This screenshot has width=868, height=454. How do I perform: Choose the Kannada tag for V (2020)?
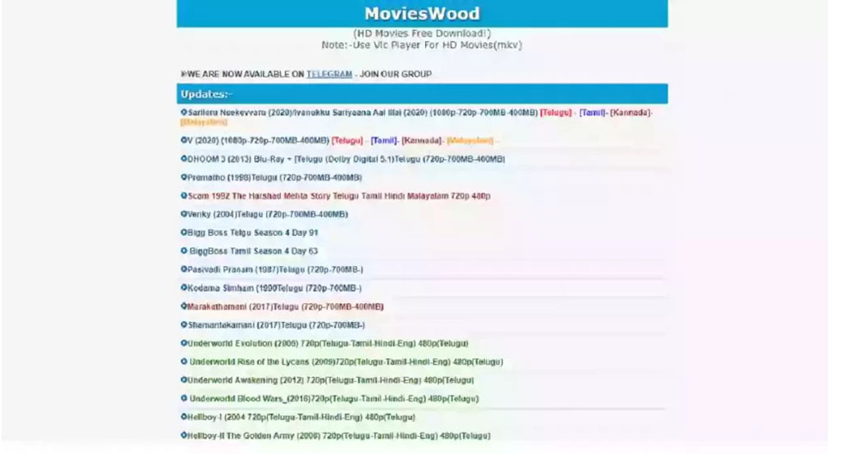[421, 141]
